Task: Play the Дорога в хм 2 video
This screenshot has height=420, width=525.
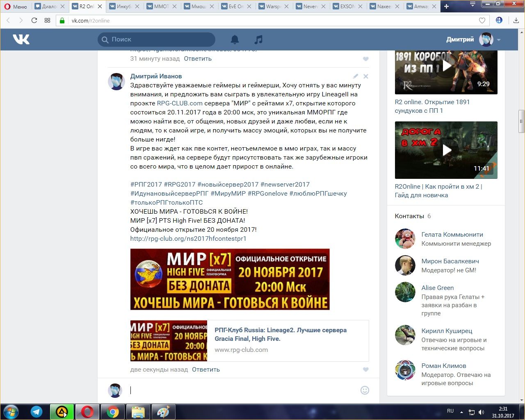Action: coord(446,150)
